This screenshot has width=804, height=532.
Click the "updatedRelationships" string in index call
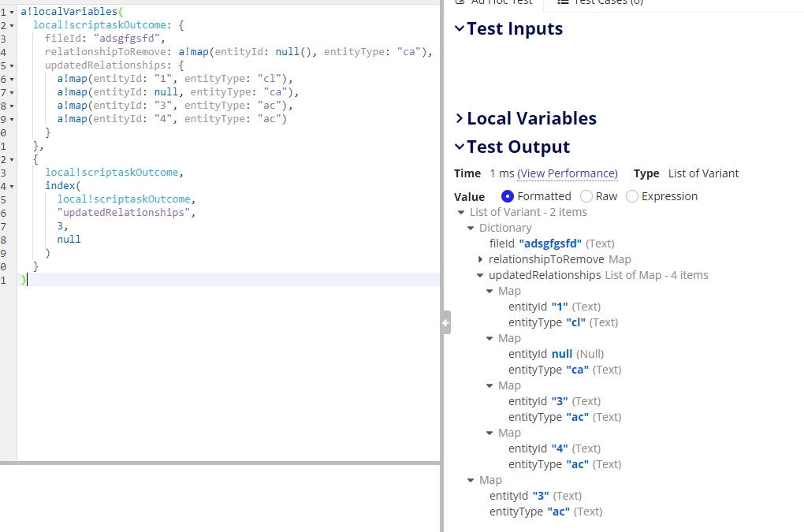pos(123,213)
